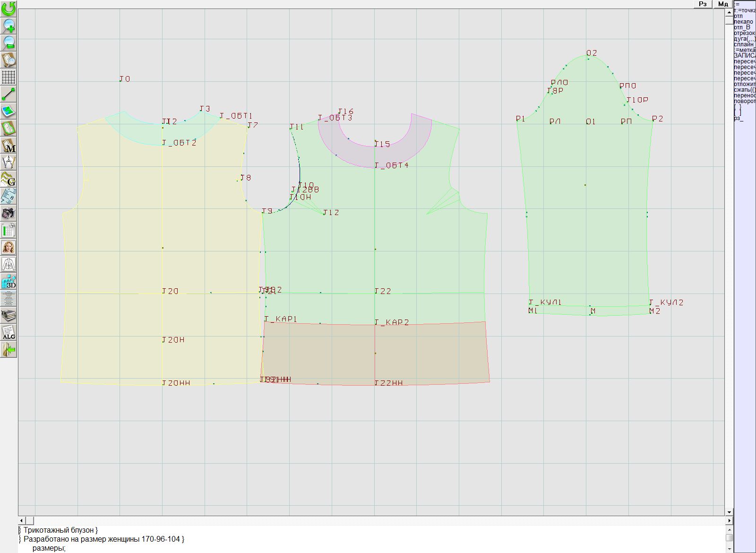Open the jacket mannequin icon

9,264
